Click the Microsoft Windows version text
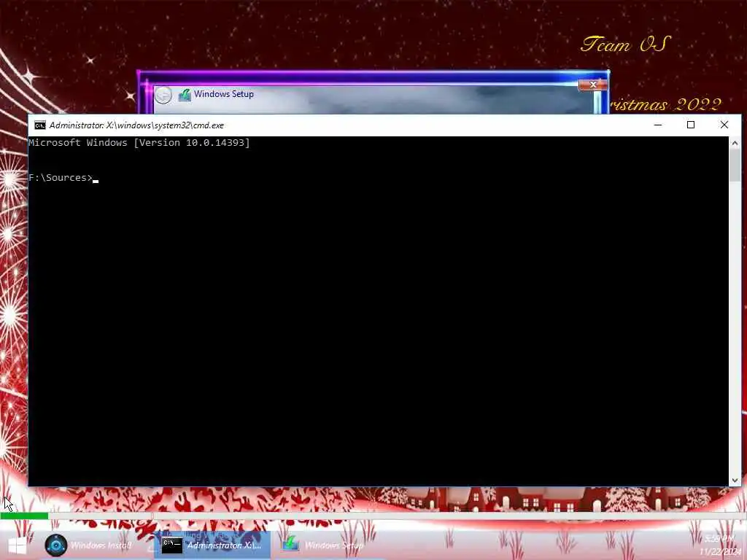The image size is (747, 560). click(139, 143)
